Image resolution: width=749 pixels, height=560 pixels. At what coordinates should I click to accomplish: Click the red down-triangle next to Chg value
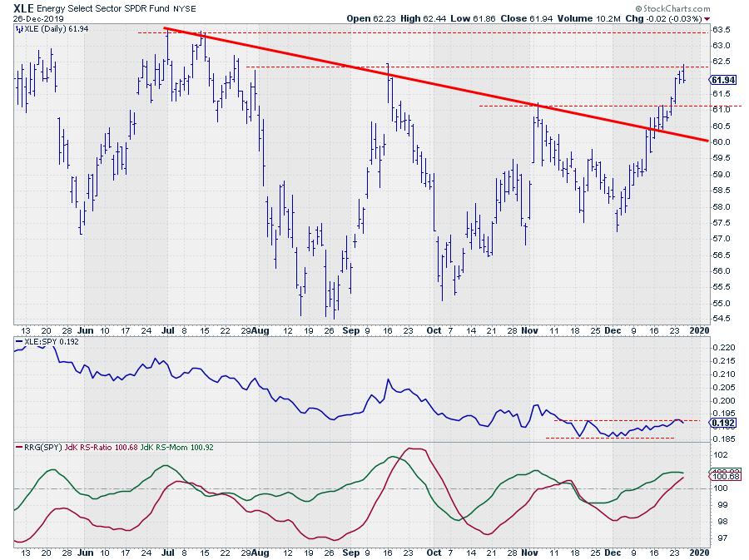707,19
